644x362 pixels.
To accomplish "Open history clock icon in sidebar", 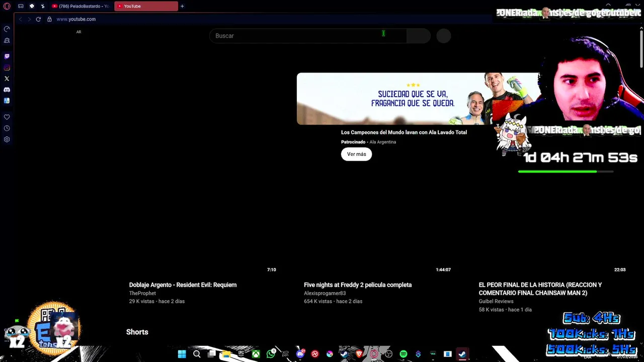I will [x=7, y=128].
